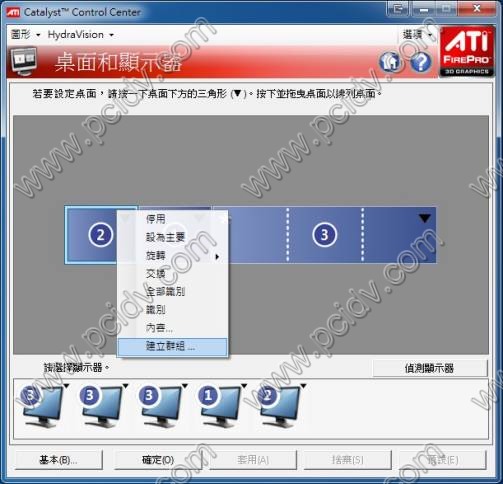503x484 pixels.
Task: Confirm with the 確定(O) button
Action: [x=158, y=460]
